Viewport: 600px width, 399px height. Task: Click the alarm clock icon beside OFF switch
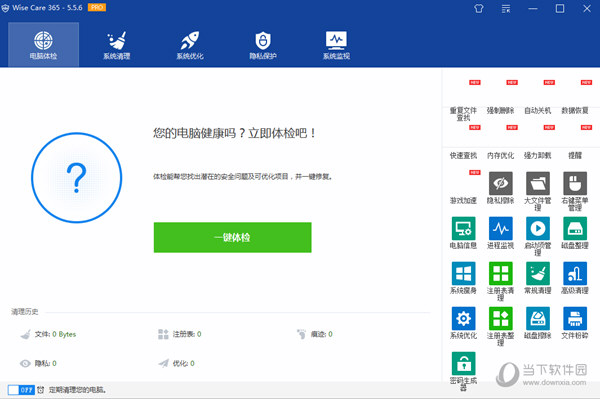pos(41,390)
